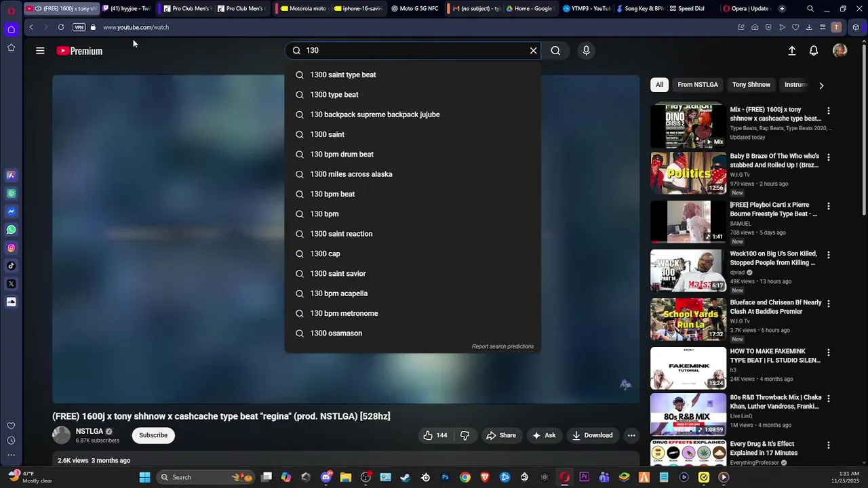The height and width of the screenshot is (488, 868).
Task: Open 'HOW TO MAKE FAKEMINK TYPE BEAT' title
Action: (775, 356)
